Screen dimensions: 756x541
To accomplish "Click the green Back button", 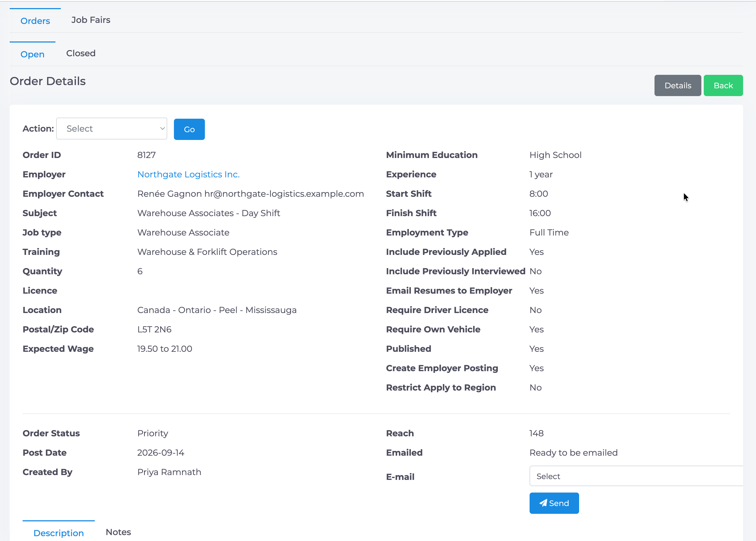I will [x=723, y=86].
